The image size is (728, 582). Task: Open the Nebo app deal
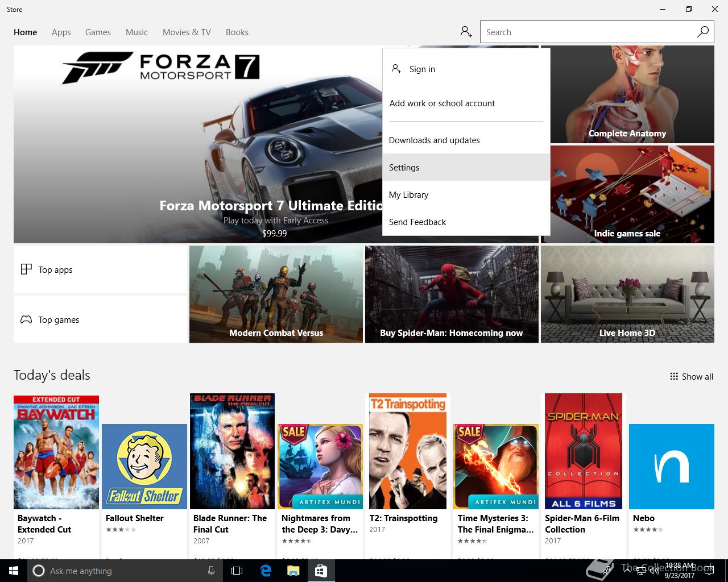672,467
